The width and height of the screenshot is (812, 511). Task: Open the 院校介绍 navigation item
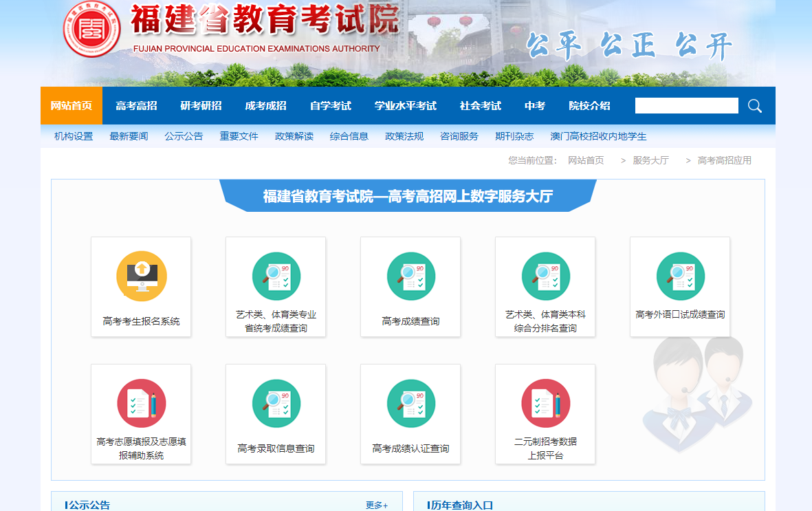click(589, 106)
